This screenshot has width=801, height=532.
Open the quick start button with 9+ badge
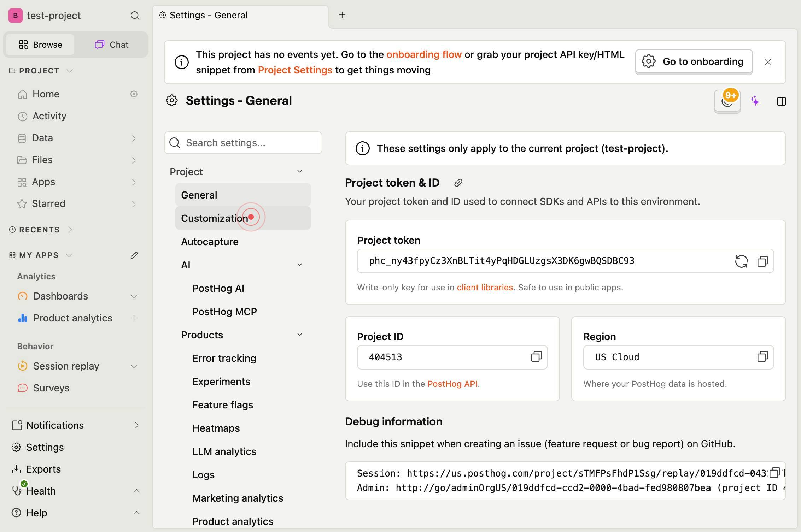pyautogui.click(x=727, y=101)
